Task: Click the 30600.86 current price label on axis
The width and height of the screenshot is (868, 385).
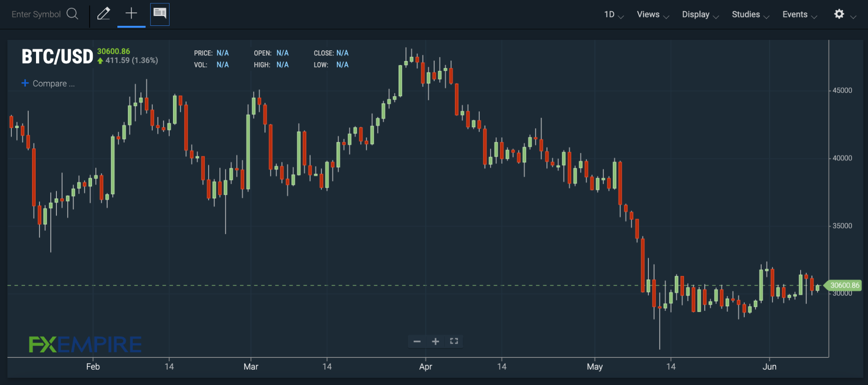Action: (845, 285)
